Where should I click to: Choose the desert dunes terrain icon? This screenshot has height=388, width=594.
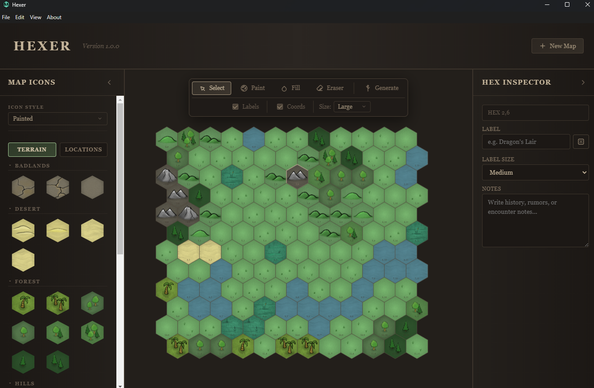(x=23, y=230)
